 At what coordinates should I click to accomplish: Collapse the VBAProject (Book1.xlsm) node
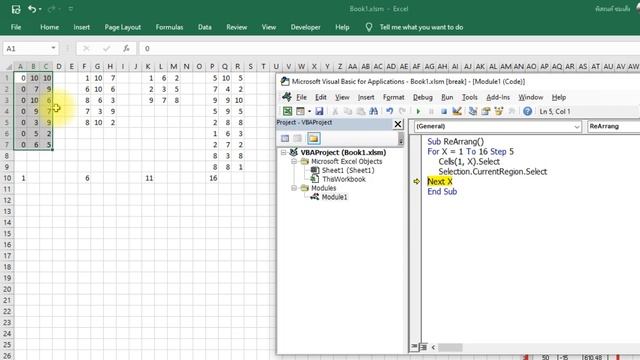pos(283,152)
